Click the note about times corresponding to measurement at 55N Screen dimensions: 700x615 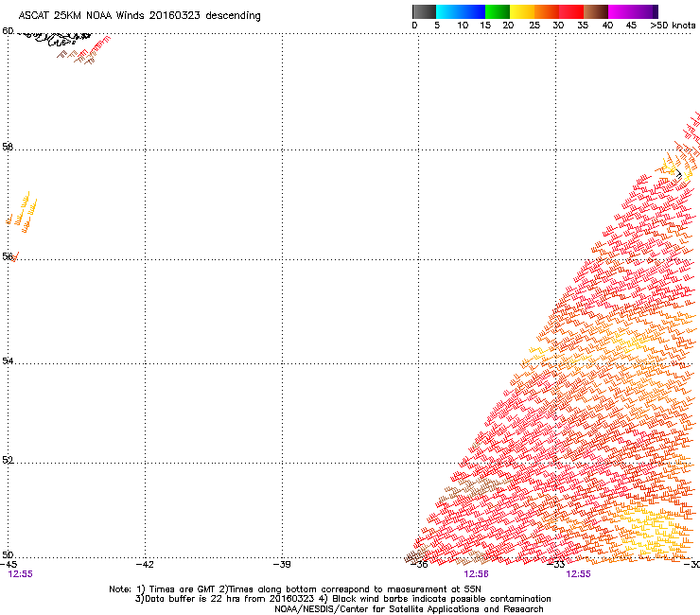[x=350, y=589]
